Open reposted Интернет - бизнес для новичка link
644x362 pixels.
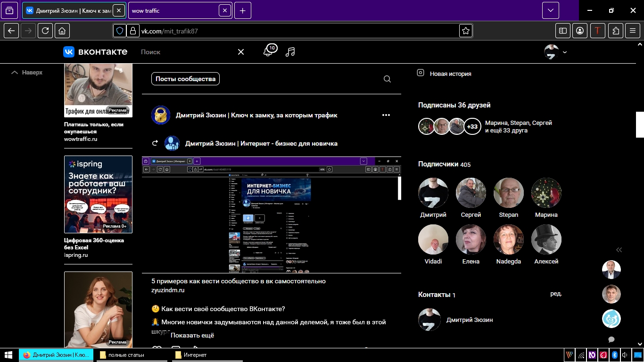[x=261, y=143]
